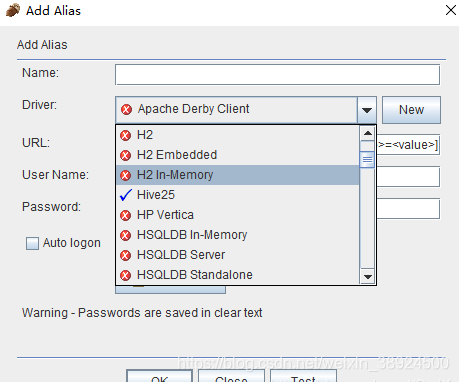Click the error icon next to H2 In-Memory

click(125, 175)
